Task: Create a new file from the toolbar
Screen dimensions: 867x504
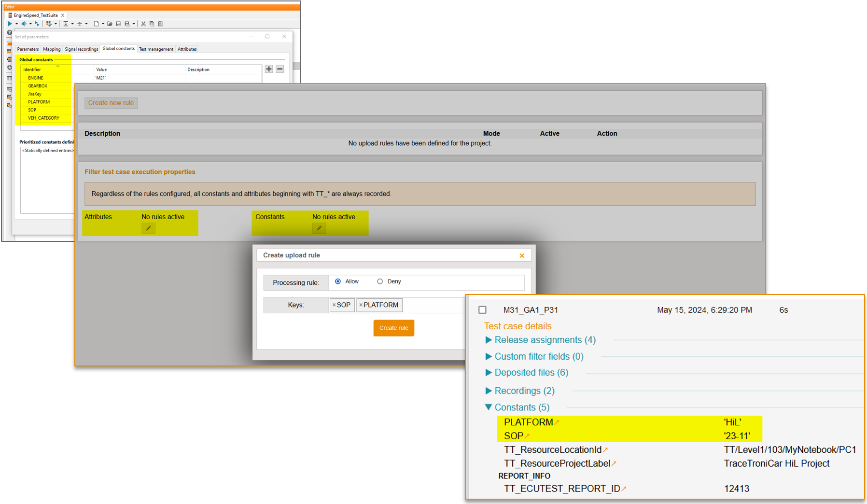Action: (97, 24)
